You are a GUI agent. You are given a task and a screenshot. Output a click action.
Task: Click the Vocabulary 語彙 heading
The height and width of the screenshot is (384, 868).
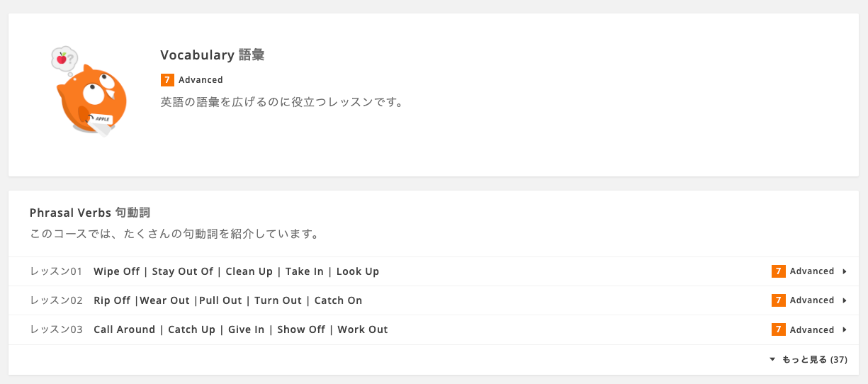[213, 55]
